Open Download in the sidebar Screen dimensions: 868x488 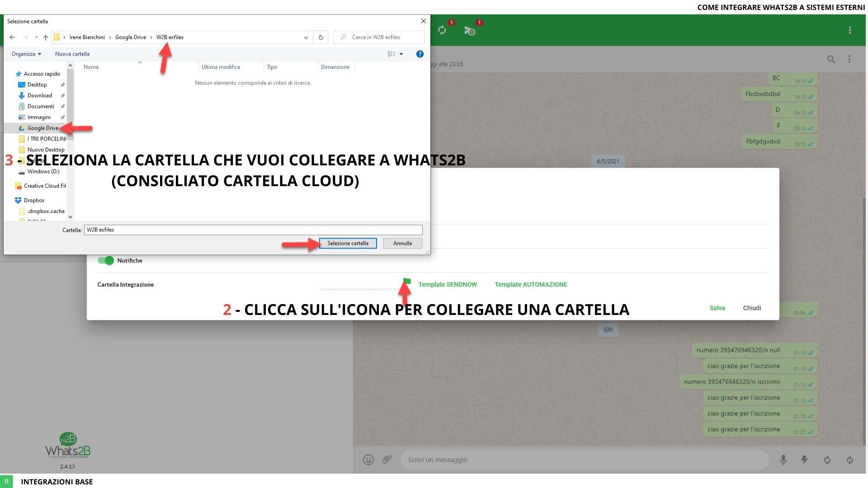[x=39, y=95]
